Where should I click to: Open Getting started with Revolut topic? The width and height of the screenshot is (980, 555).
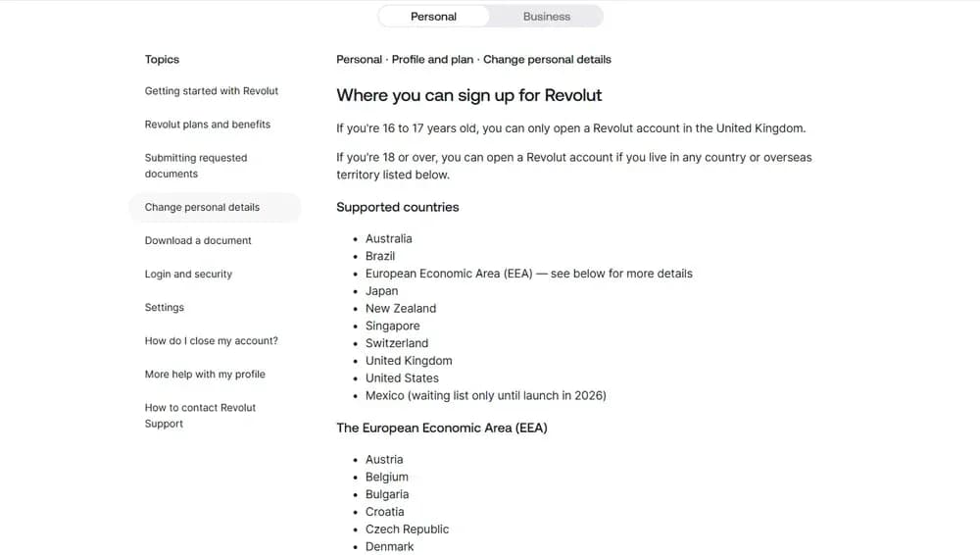click(x=212, y=91)
